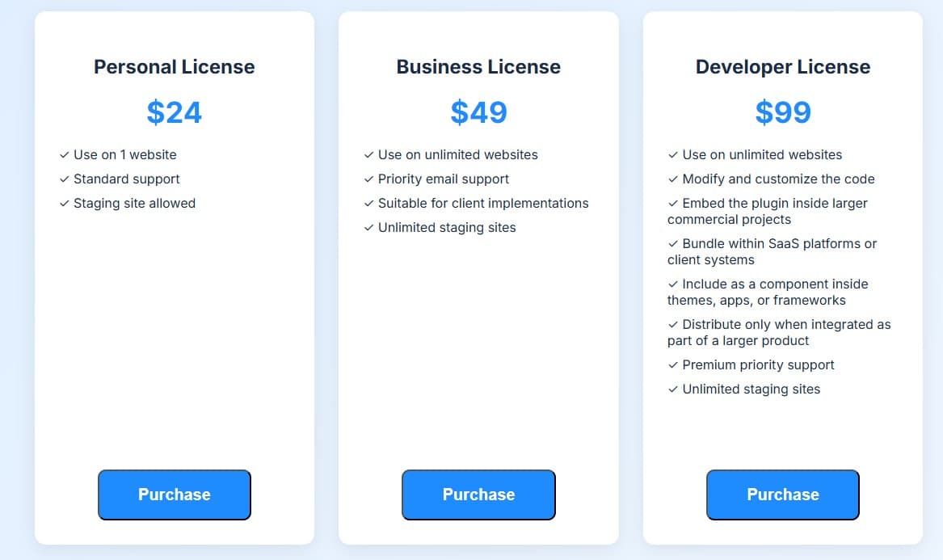
Task: Select the Developer License card title
Action: point(782,67)
